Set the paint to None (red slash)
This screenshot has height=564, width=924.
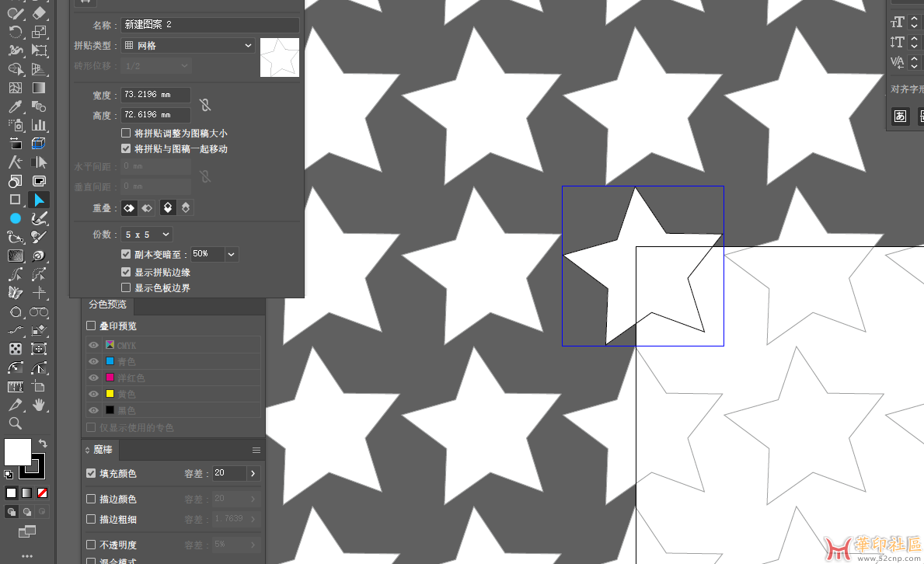43,493
